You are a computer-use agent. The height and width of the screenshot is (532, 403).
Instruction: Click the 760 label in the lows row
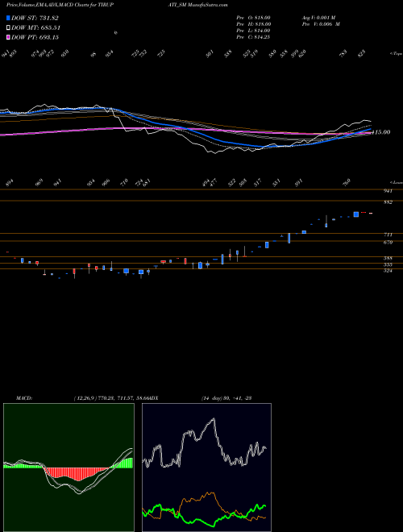pyautogui.click(x=347, y=182)
